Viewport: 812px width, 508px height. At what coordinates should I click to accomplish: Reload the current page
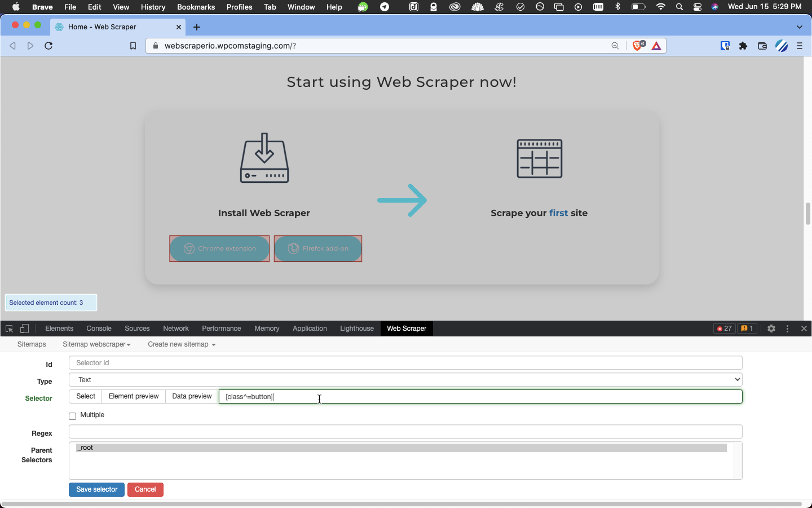tap(48, 46)
